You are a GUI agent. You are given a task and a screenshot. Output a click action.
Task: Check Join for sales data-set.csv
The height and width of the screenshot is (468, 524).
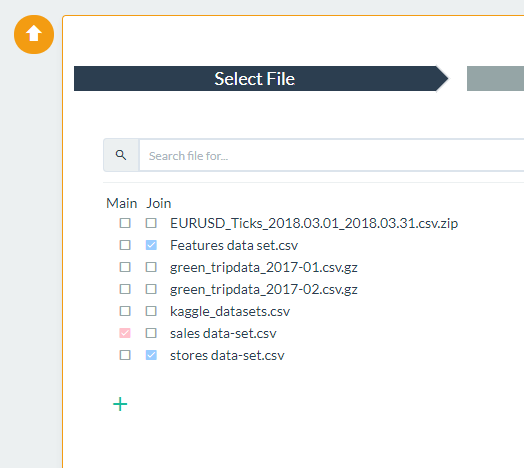pyautogui.click(x=151, y=333)
